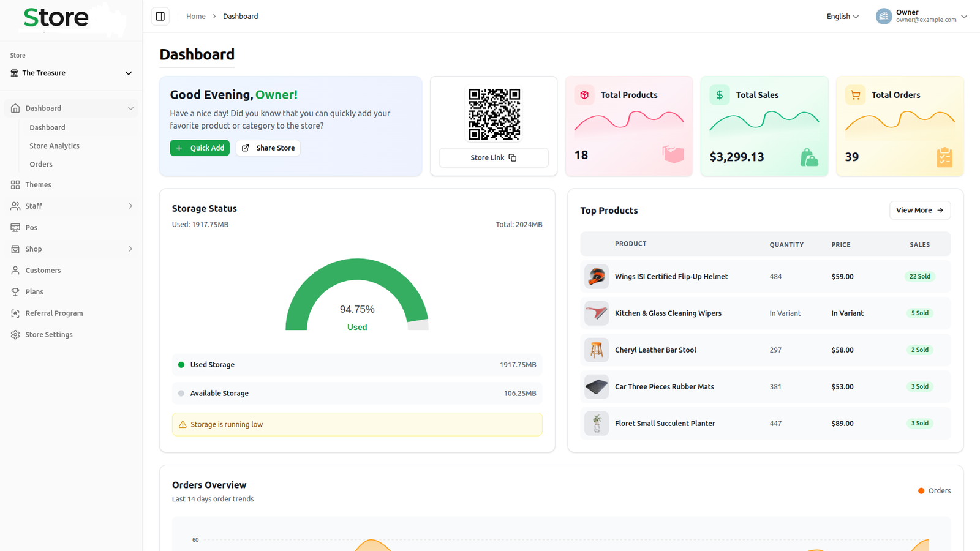
Task: Open Store Settings gear icon
Action: [x=15, y=335]
